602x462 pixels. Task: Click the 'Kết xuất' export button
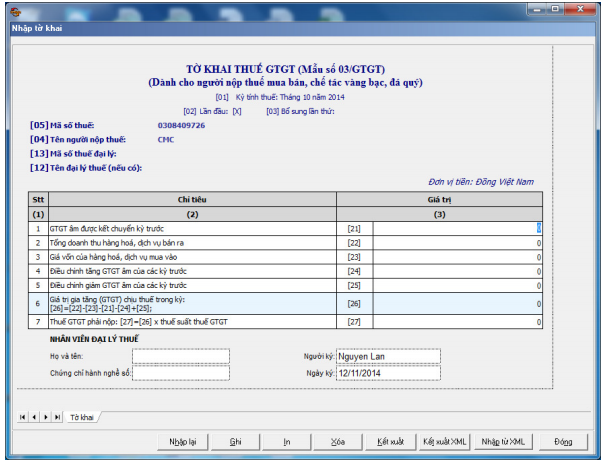click(x=390, y=440)
